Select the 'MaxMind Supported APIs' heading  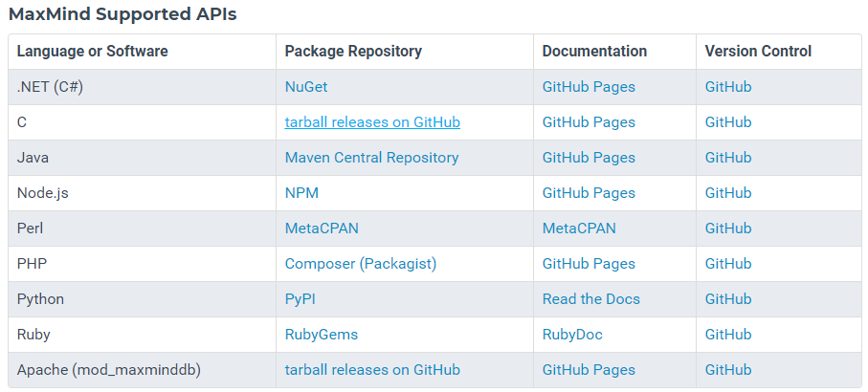tap(122, 14)
